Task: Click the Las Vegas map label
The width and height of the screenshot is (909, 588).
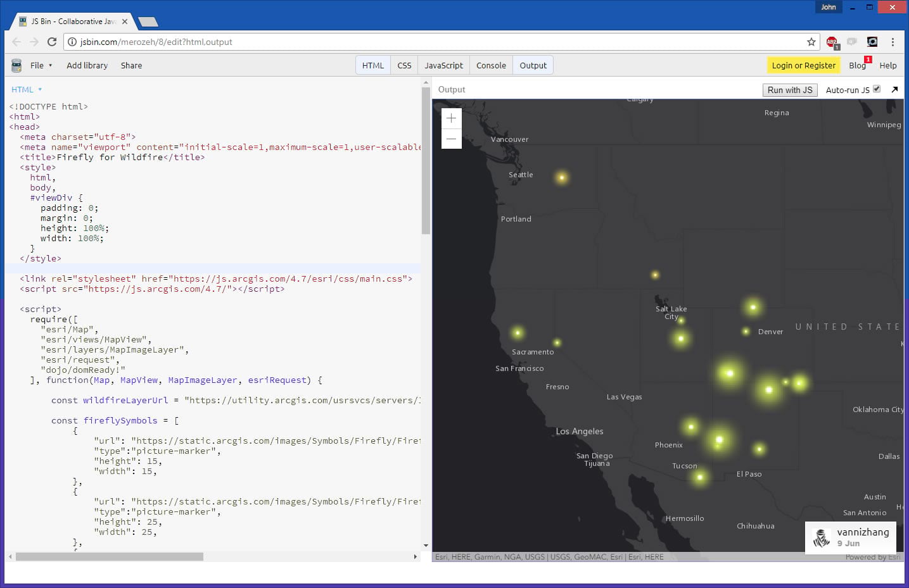Action: click(624, 397)
